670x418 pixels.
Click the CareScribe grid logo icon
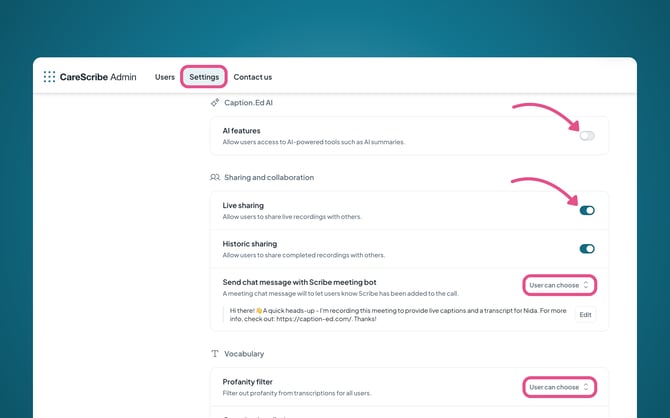(49, 77)
